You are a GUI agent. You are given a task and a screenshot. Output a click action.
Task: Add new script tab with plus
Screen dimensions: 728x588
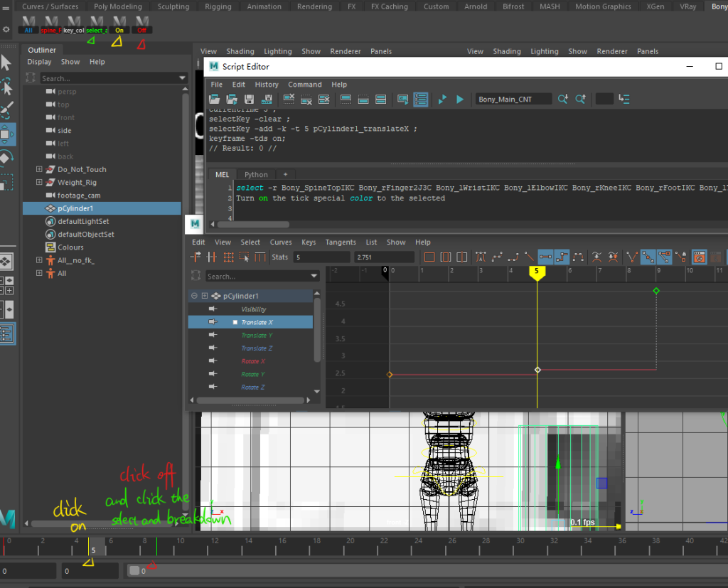coord(285,175)
